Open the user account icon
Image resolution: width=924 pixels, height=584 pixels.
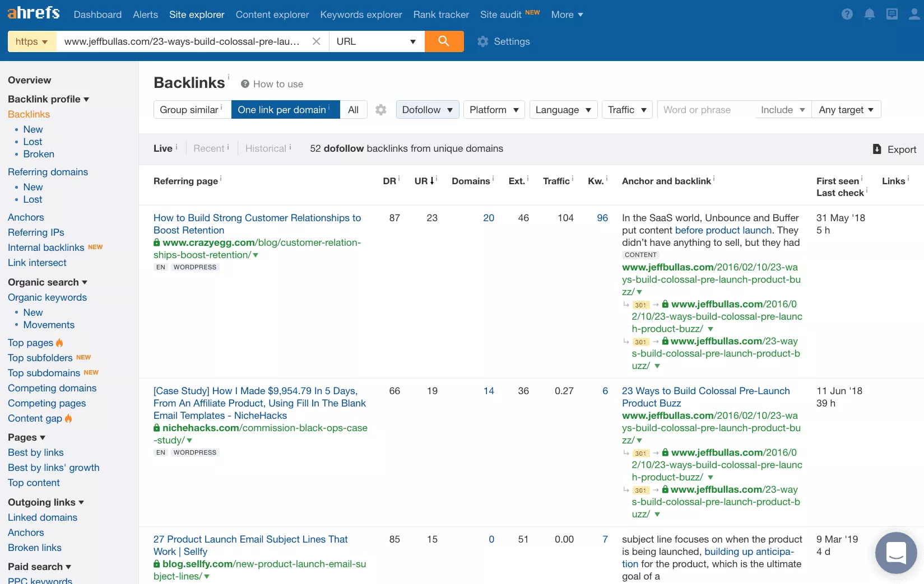click(x=914, y=15)
